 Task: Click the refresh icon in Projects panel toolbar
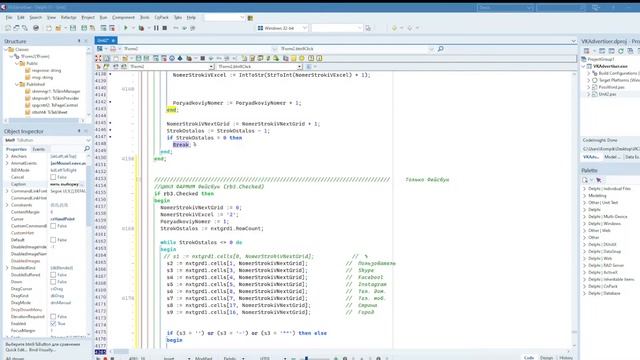click(621, 51)
